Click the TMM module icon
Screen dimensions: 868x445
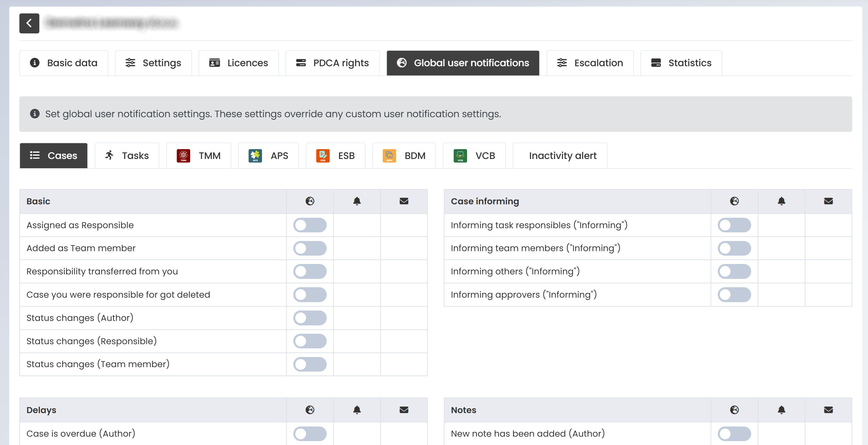click(183, 156)
